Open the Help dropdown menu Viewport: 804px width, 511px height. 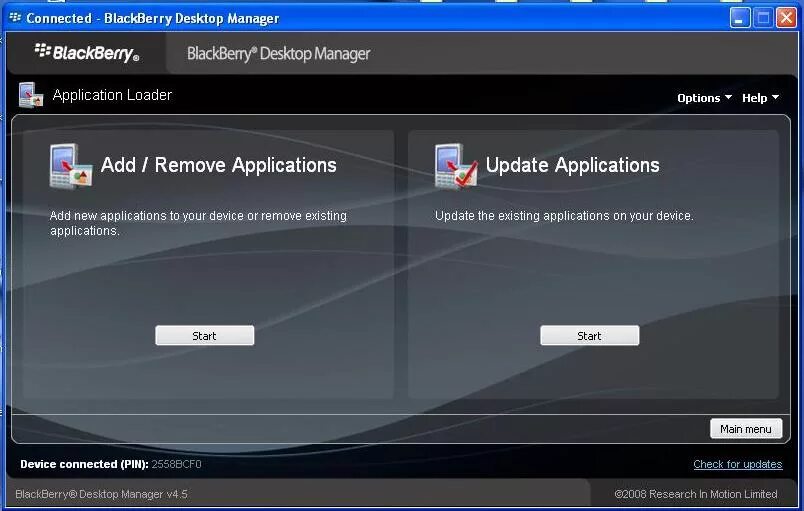(760, 98)
